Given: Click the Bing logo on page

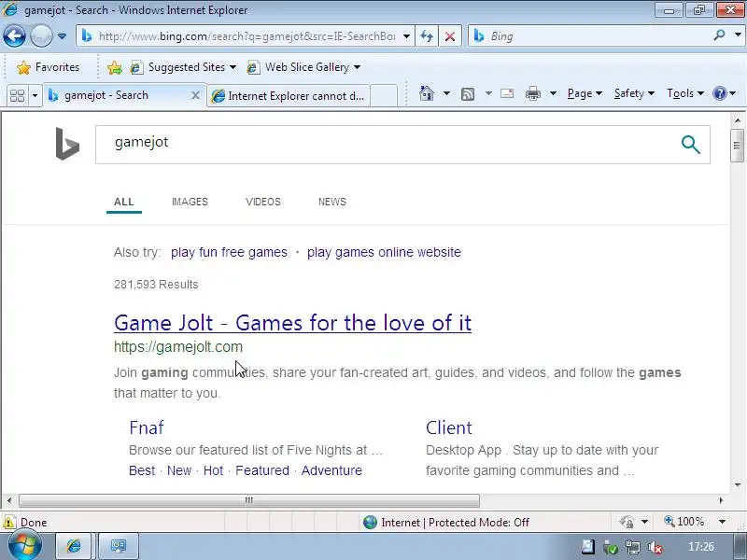Looking at the screenshot, I should (67, 144).
